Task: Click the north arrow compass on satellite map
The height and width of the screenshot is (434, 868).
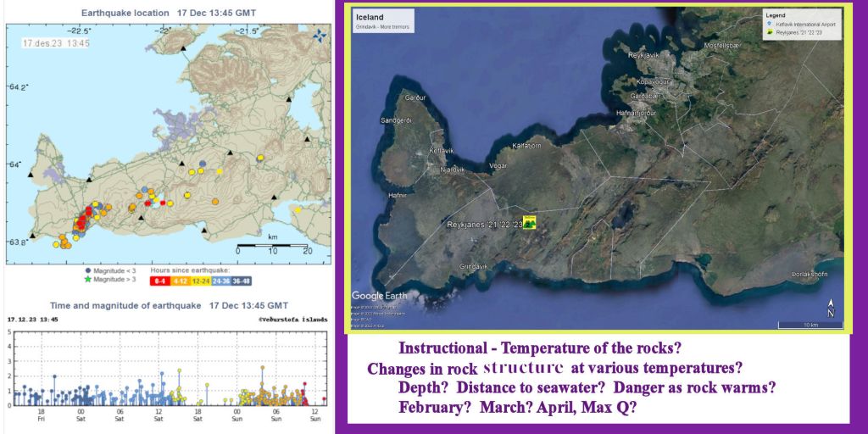Action: (829, 309)
